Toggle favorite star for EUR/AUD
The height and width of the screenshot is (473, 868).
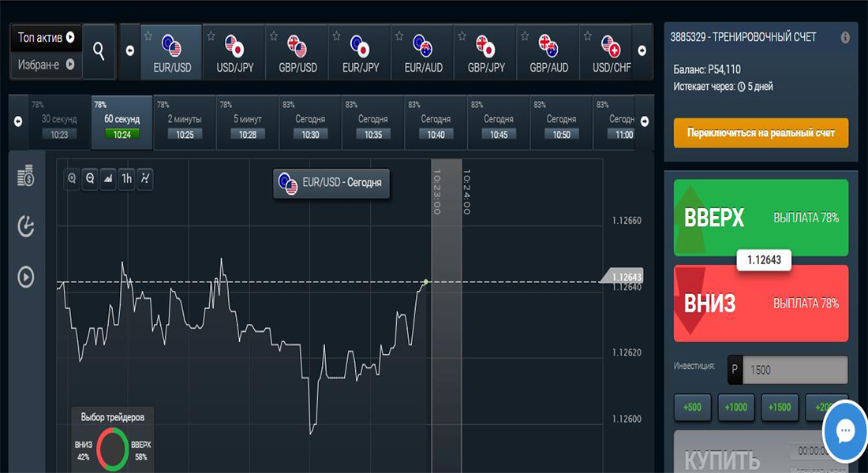click(x=399, y=36)
